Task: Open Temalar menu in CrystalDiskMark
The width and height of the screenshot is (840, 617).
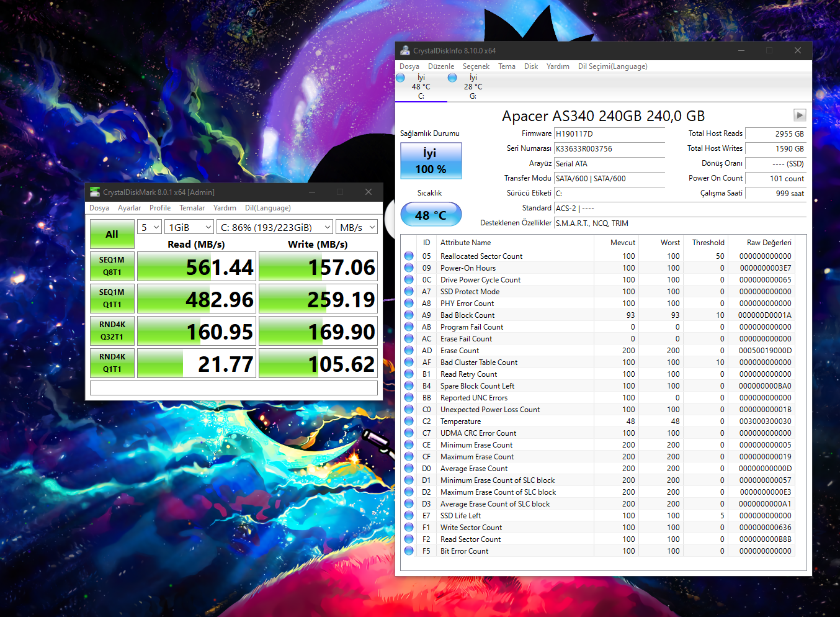Action: pyautogui.click(x=192, y=208)
